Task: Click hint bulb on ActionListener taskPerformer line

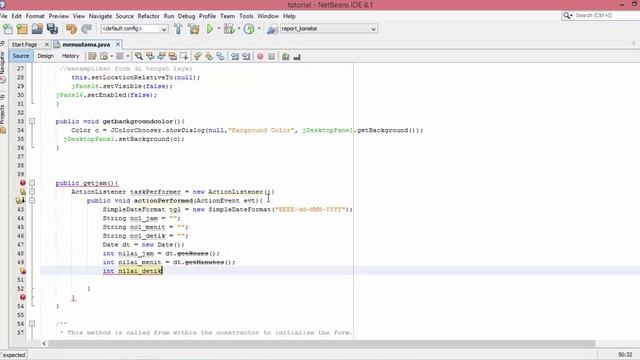Action: 23,192
